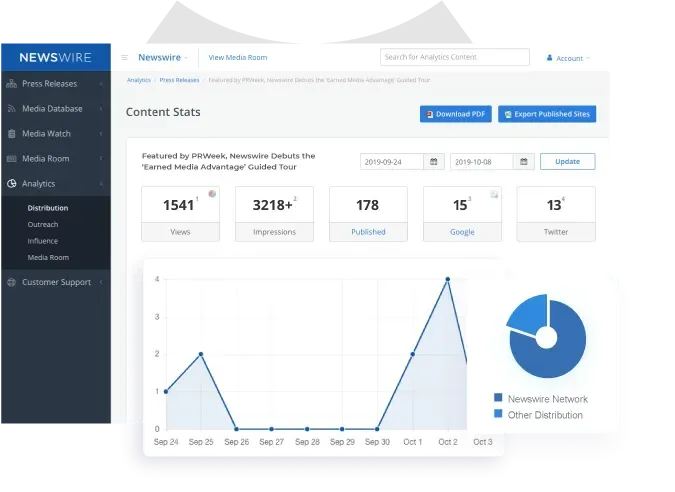Select Outreach under Analytics

pyautogui.click(x=43, y=224)
